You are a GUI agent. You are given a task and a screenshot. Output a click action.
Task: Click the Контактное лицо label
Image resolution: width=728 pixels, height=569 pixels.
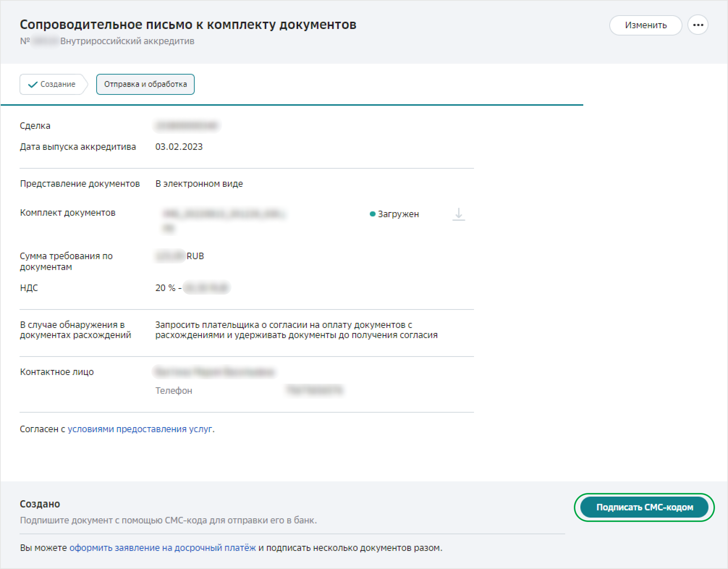point(57,372)
